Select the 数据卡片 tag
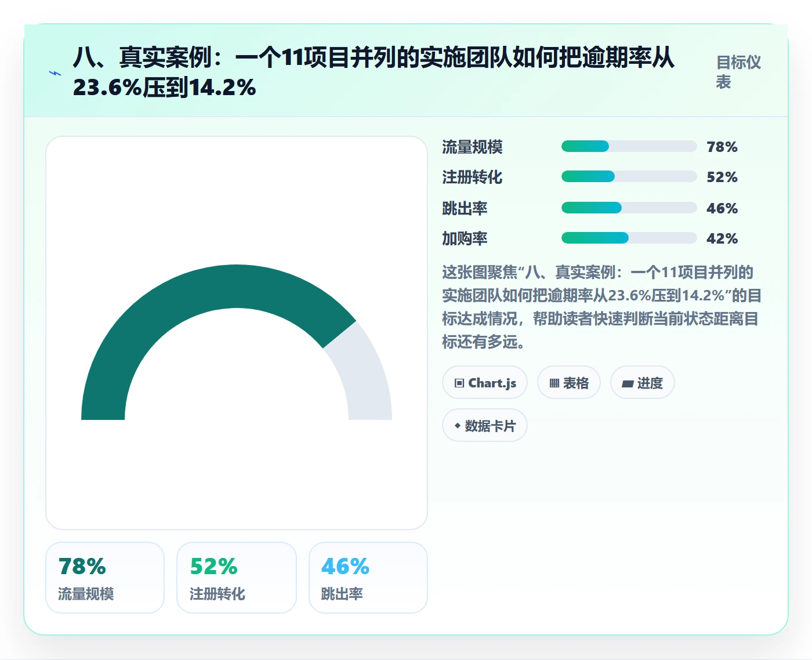 [x=485, y=426]
